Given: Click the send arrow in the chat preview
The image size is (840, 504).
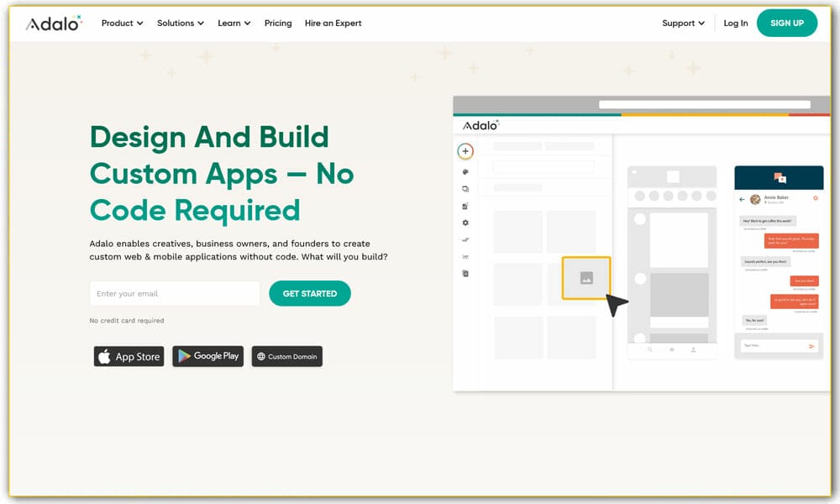Looking at the screenshot, I should [x=811, y=344].
